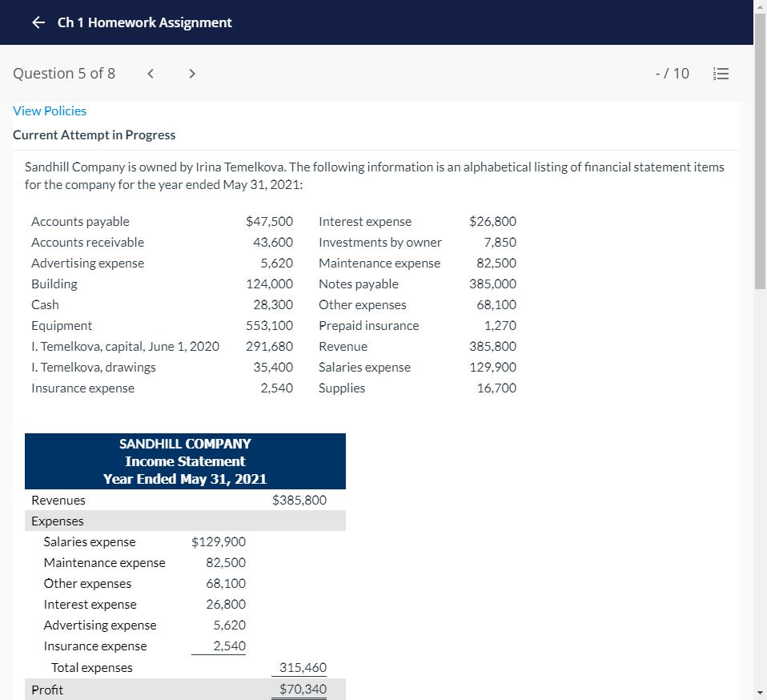Screen dimensions: 767x700
Task: Go back using the arrow beside Ch 1 Homework Assignment
Action: pyautogui.click(x=38, y=22)
